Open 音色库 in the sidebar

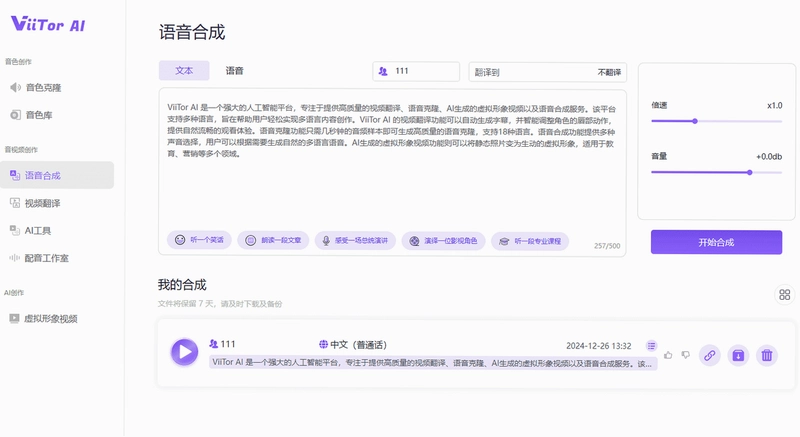click(32, 115)
